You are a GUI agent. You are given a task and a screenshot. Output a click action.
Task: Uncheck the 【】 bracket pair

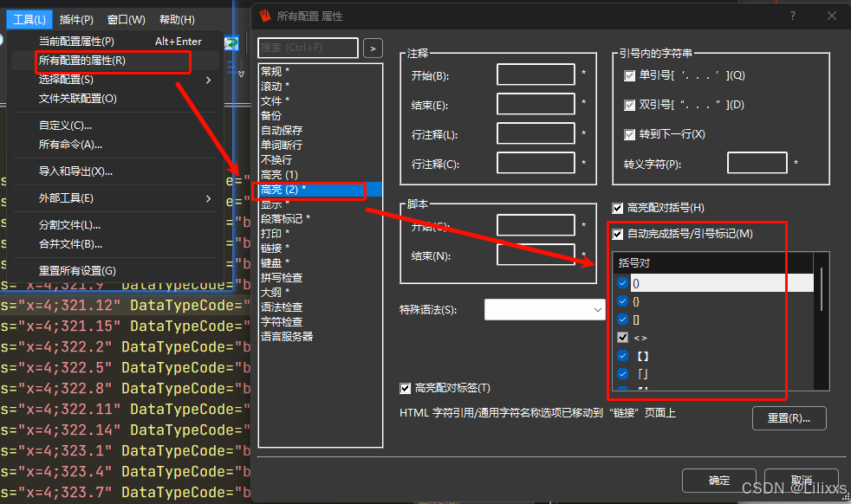(x=622, y=356)
